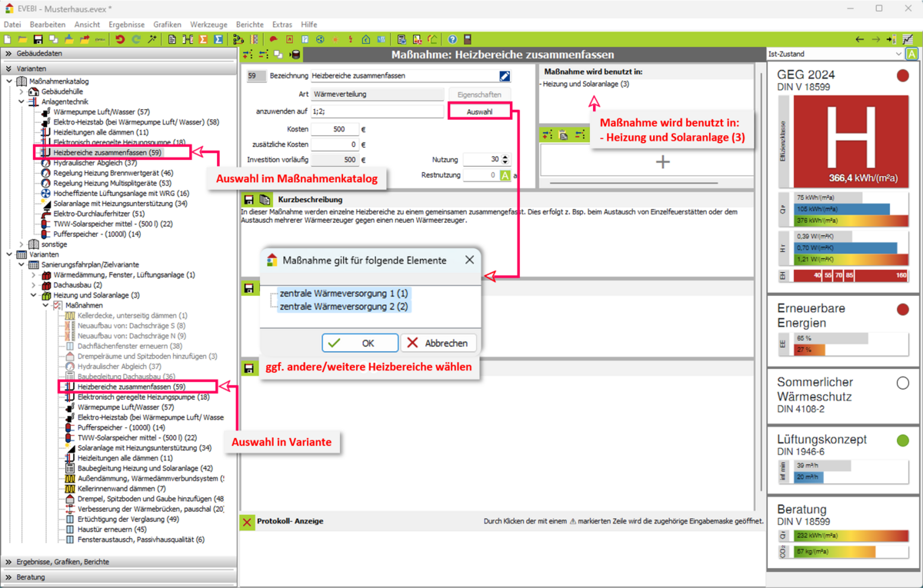The image size is (923, 588).
Task: Click the Auswahl button
Action: click(x=479, y=111)
